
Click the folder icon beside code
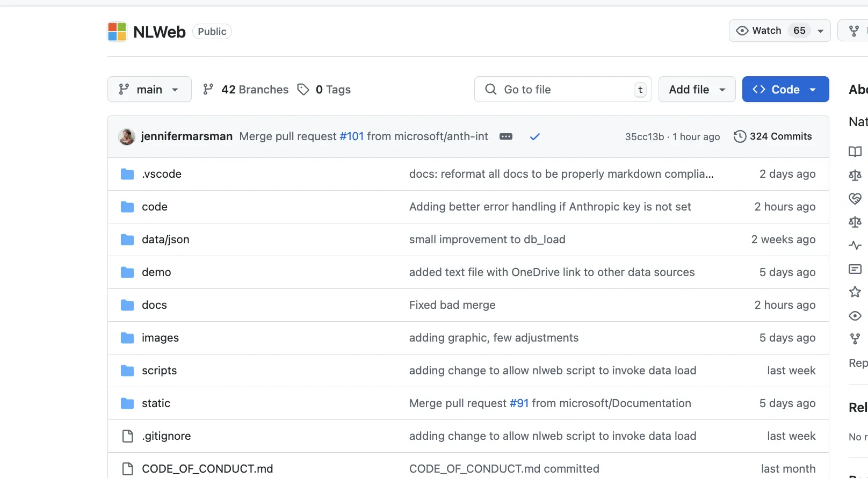click(127, 207)
